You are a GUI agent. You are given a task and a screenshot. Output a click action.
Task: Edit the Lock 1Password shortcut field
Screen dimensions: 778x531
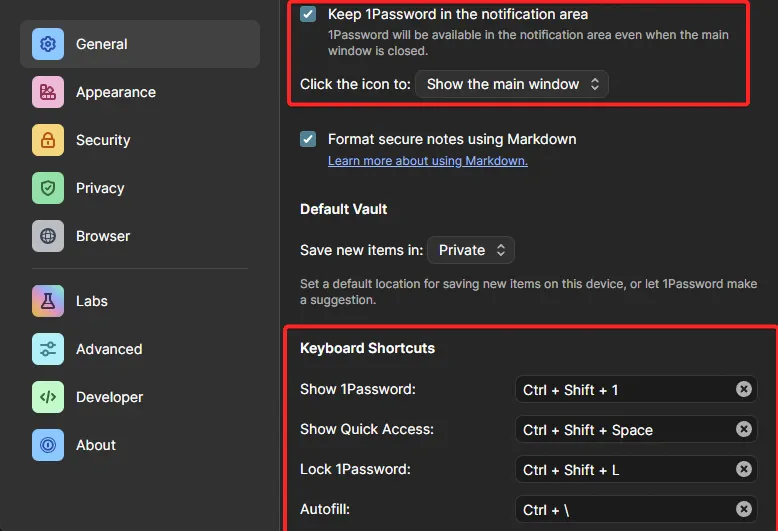[636, 469]
